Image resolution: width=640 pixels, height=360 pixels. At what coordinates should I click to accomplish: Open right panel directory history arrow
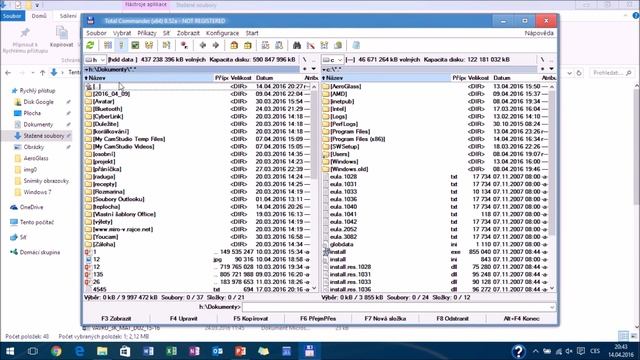pos(551,69)
